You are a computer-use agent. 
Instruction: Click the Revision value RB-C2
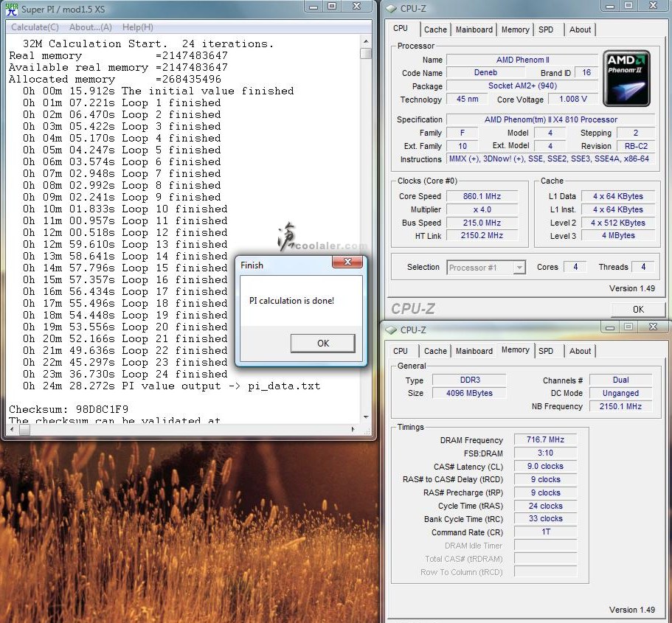tap(636, 146)
